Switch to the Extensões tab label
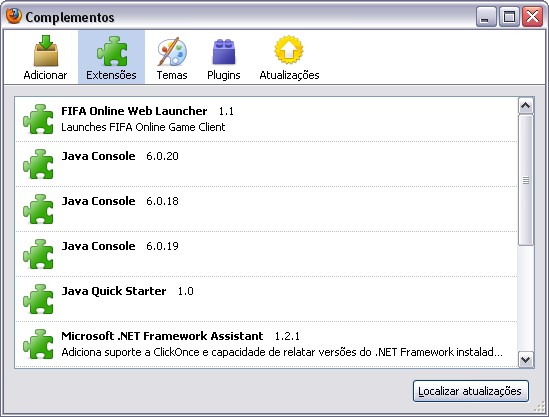Viewport: 549px width, 417px height. click(111, 75)
